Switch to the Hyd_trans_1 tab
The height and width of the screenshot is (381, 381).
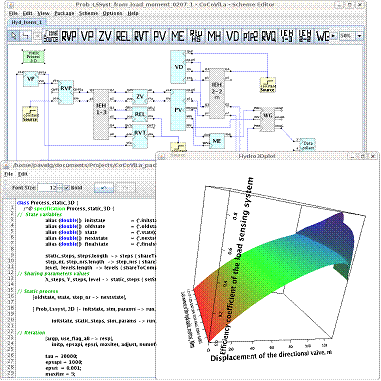27,22
